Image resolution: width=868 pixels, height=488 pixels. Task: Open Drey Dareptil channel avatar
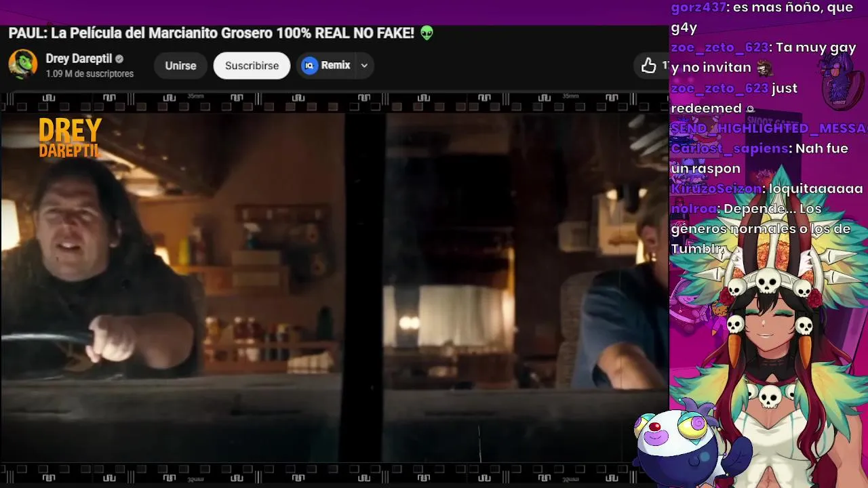(22, 65)
